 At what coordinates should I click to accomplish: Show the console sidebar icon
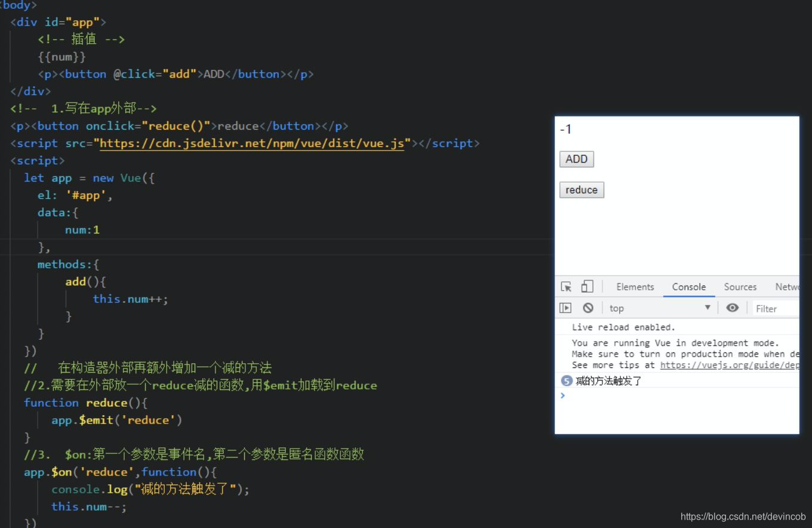pos(565,308)
